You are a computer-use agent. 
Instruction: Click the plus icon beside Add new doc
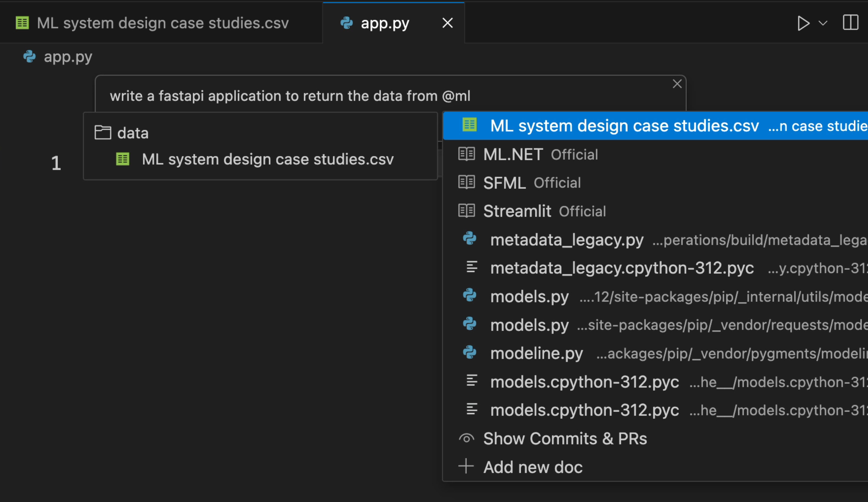coord(466,466)
